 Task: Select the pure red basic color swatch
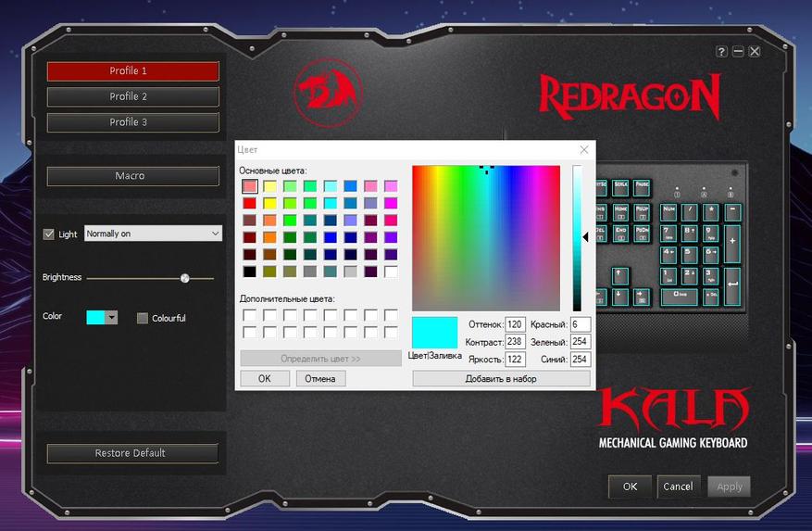(x=250, y=203)
